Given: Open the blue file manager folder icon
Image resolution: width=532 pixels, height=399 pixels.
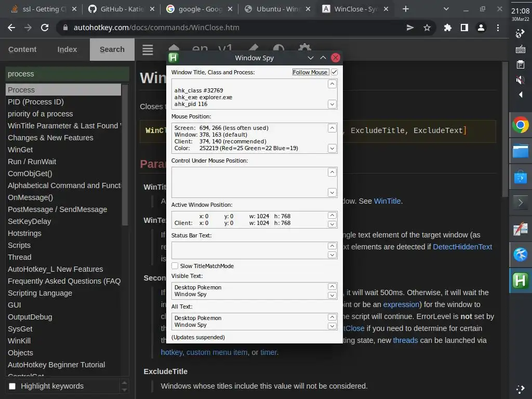Looking at the screenshot, I should click(520, 151).
